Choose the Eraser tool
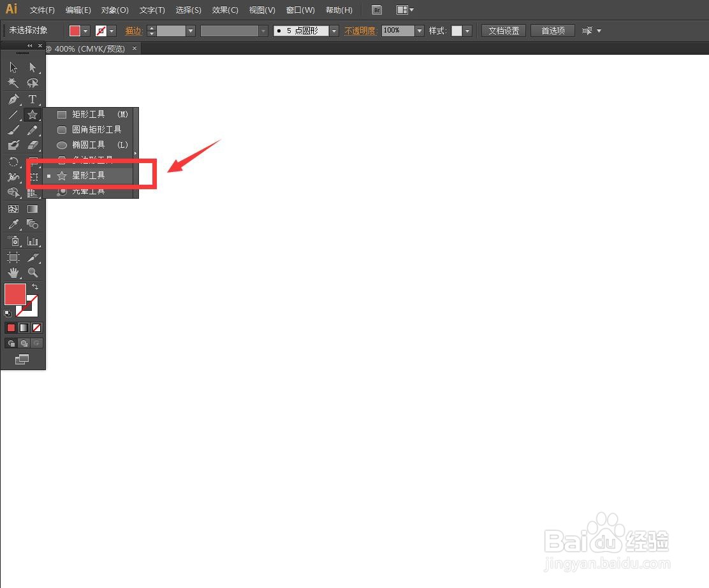 (33, 145)
